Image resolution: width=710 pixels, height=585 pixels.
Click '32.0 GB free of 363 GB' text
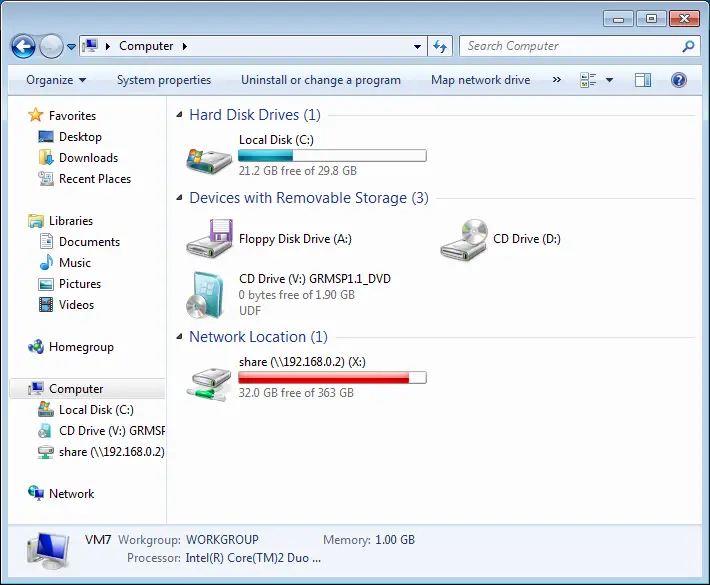[x=296, y=393]
